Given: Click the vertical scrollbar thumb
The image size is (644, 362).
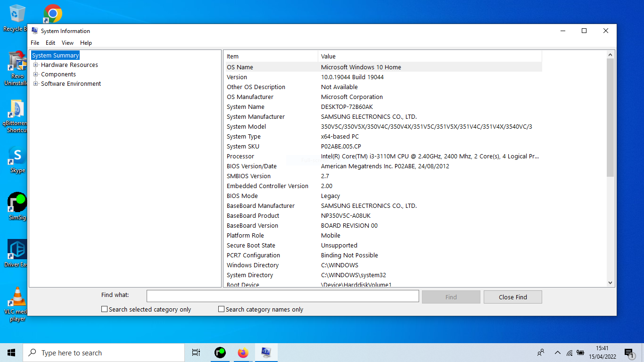Looking at the screenshot, I should 611,118.
